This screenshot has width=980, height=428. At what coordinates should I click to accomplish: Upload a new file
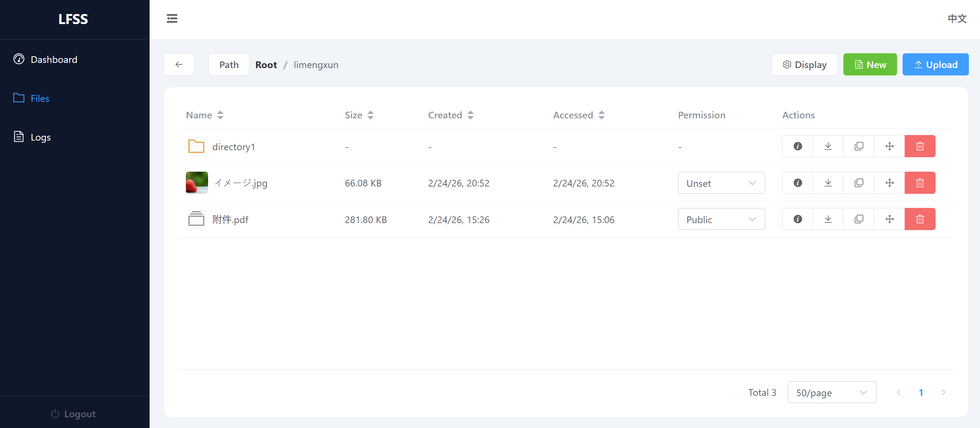point(936,64)
